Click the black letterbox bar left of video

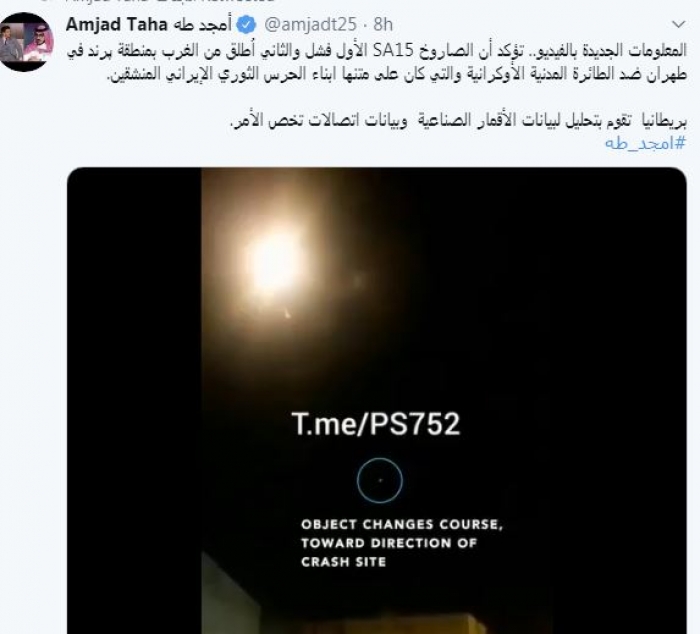[x=134, y=400]
